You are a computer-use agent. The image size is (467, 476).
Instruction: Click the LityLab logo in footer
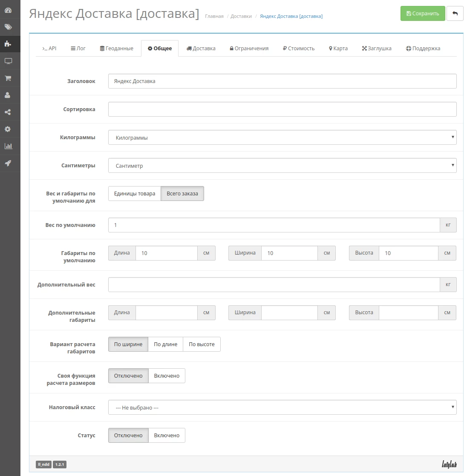click(x=449, y=464)
